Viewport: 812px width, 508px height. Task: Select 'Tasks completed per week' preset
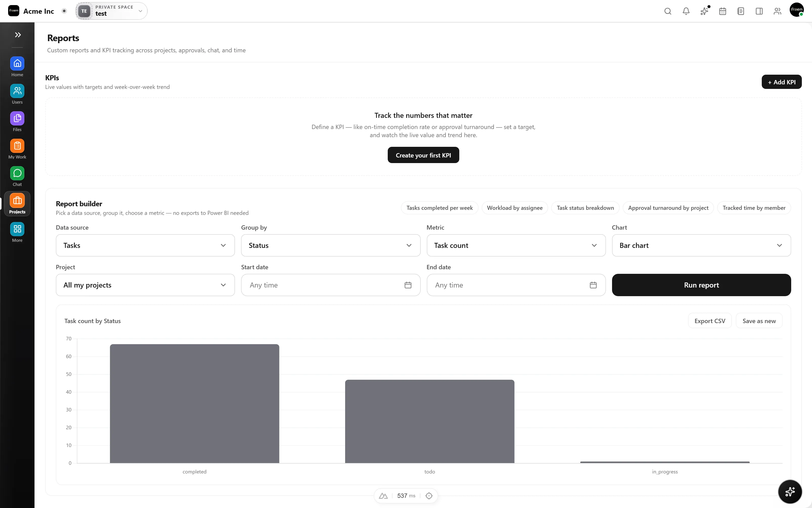click(439, 208)
